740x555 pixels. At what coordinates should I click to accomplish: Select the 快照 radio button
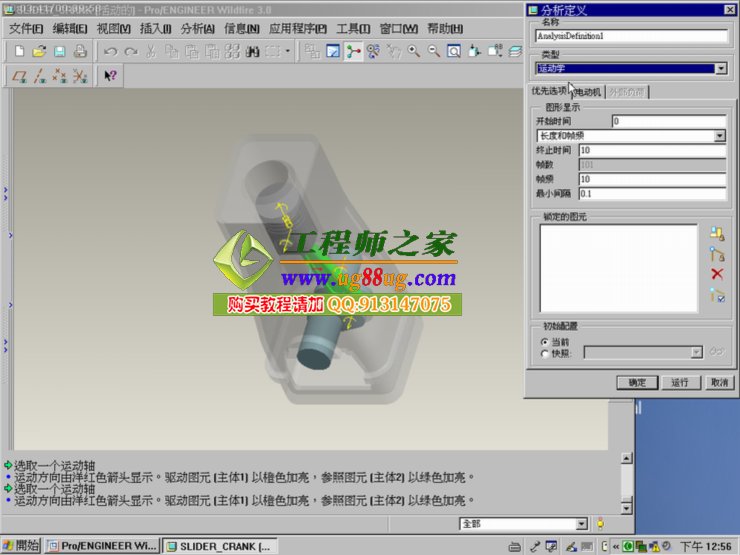(x=544, y=353)
